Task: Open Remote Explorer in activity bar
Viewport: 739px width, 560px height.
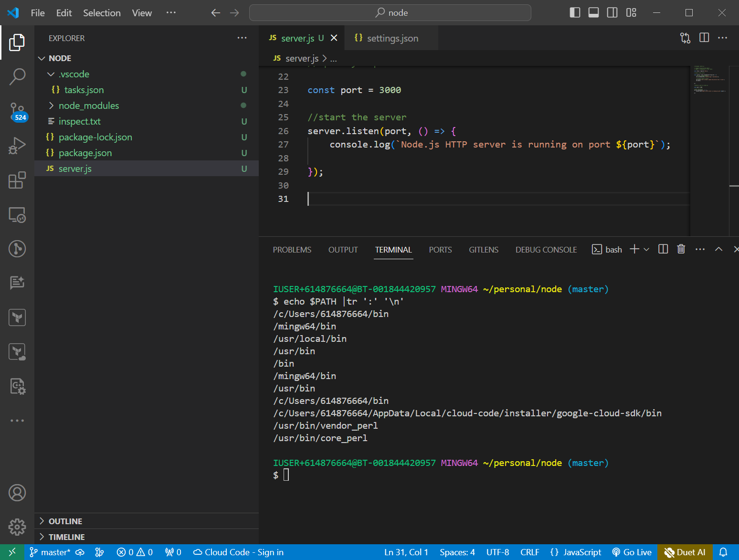Action: point(17,215)
